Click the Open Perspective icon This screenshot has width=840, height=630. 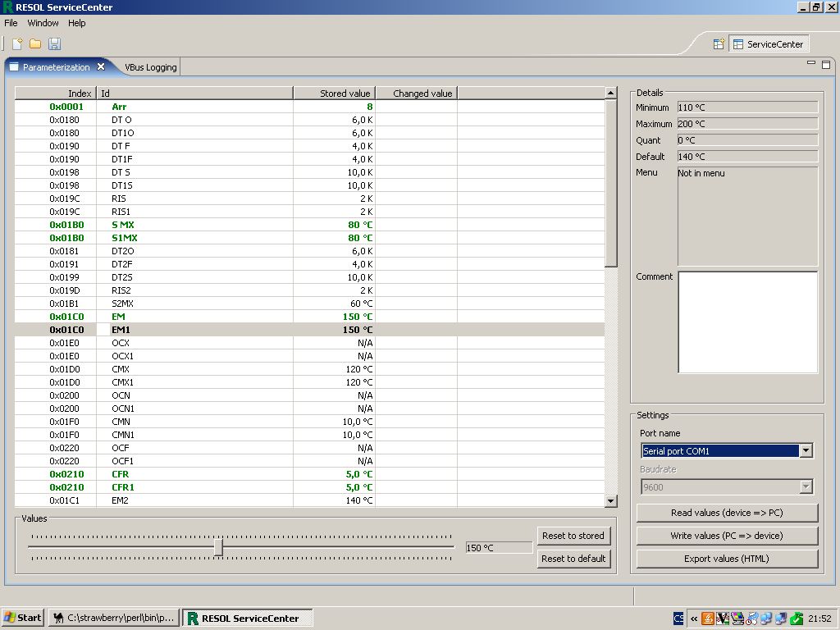(719, 44)
